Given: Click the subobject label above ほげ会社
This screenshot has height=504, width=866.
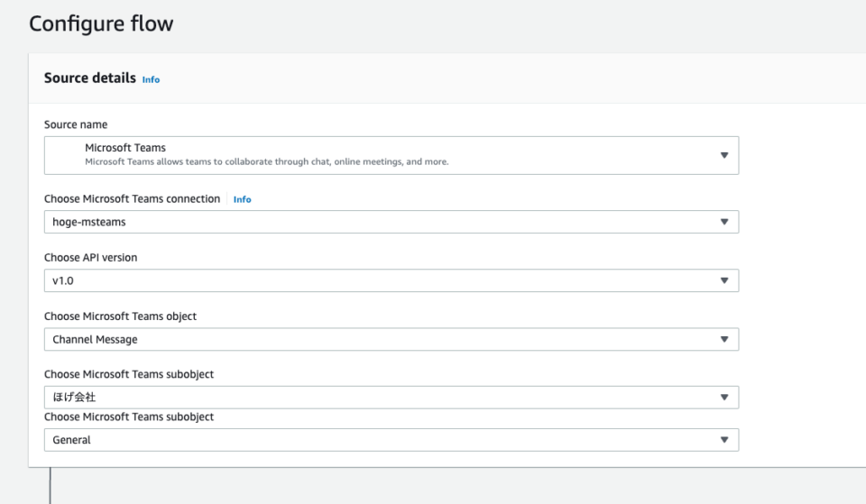Looking at the screenshot, I should [129, 374].
